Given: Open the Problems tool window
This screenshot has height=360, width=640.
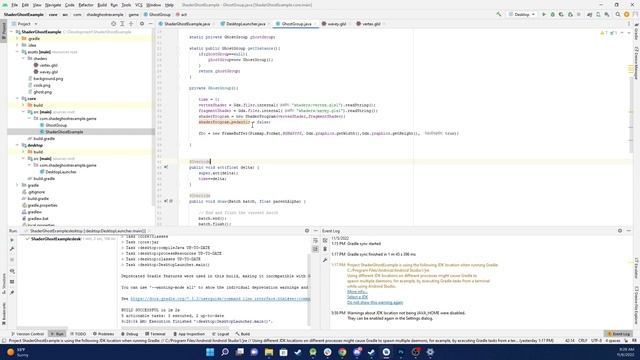Looking at the screenshot, I should click(x=103, y=334).
